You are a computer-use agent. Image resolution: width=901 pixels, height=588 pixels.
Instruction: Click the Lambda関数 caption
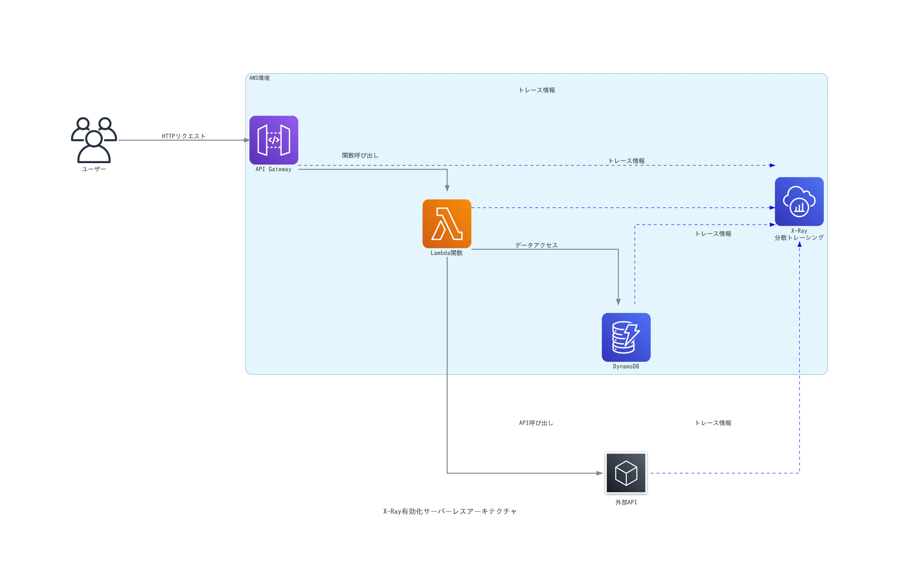tap(447, 253)
